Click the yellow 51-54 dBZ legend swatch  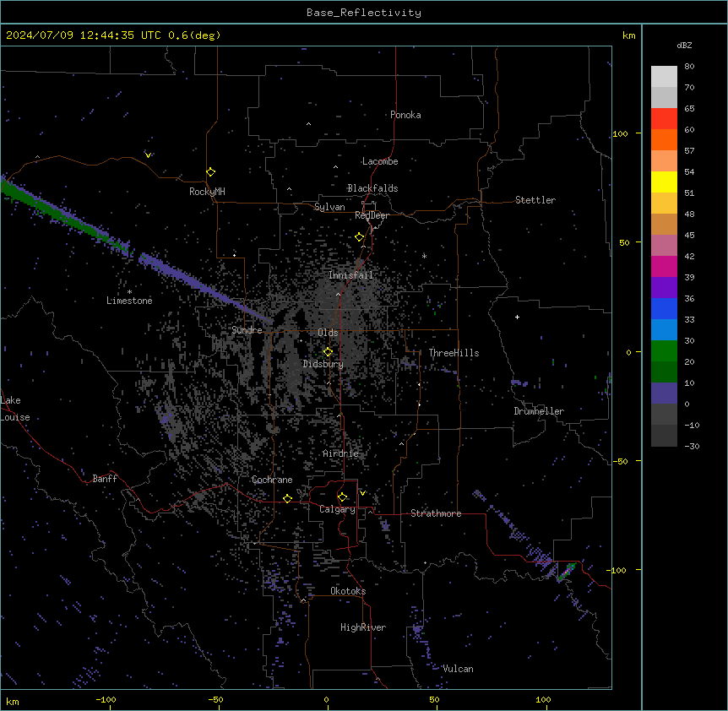pos(664,182)
